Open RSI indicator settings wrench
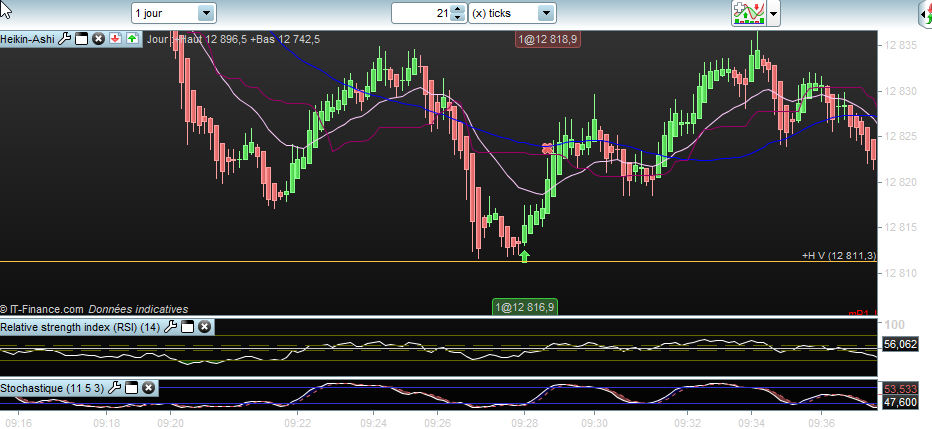 tap(170, 327)
